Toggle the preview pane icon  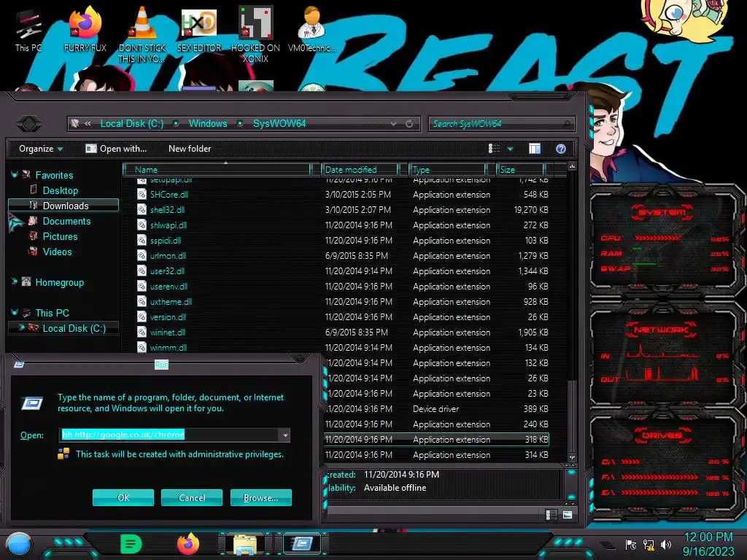click(x=535, y=149)
